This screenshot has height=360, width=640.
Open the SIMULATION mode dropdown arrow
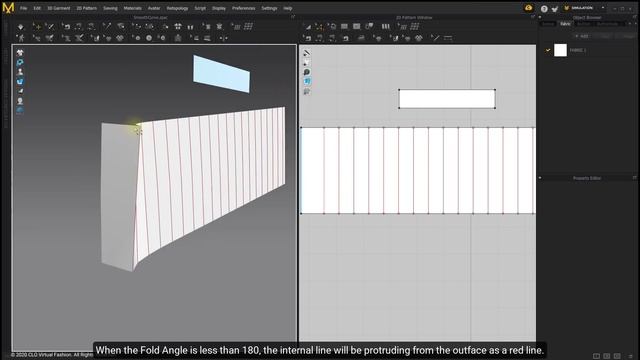click(603, 8)
